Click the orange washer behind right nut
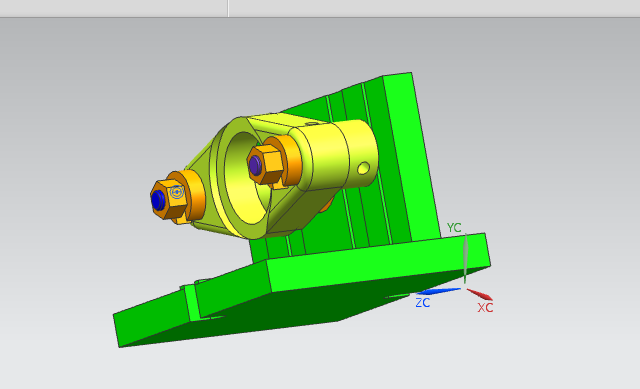 pos(286,160)
